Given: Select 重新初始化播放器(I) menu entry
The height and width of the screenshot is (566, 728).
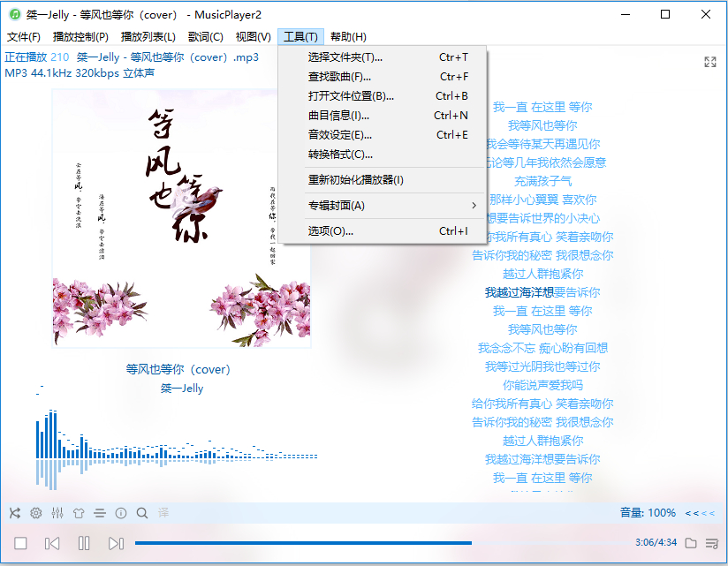Looking at the screenshot, I should pos(383,180).
